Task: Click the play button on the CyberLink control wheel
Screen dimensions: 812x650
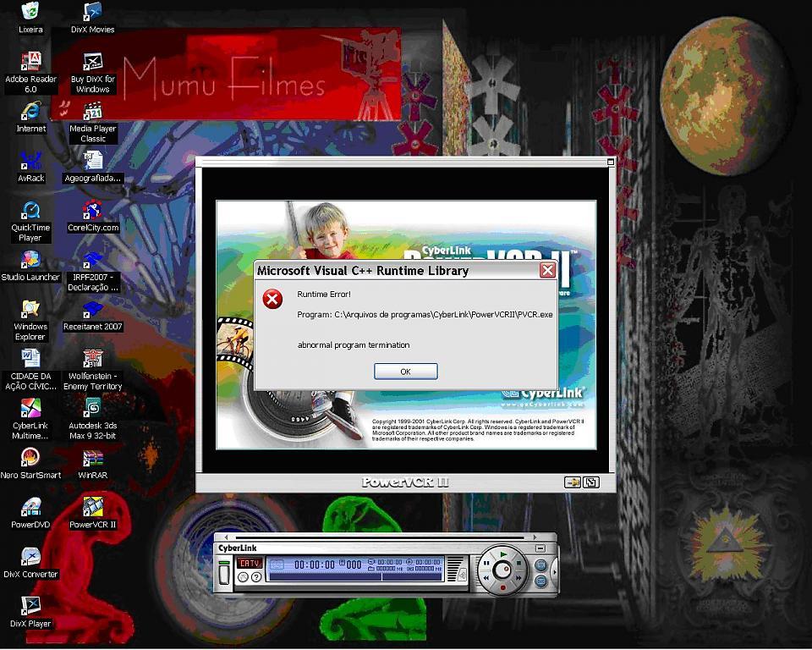Action: (503, 554)
